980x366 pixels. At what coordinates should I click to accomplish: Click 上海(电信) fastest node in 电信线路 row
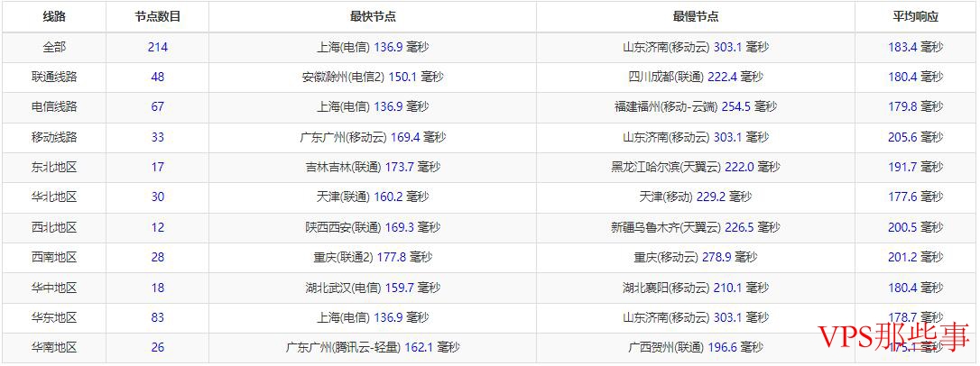point(373,106)
